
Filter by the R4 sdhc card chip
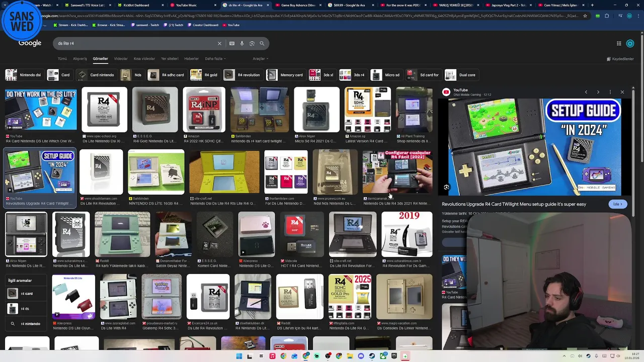pos(167,75)
